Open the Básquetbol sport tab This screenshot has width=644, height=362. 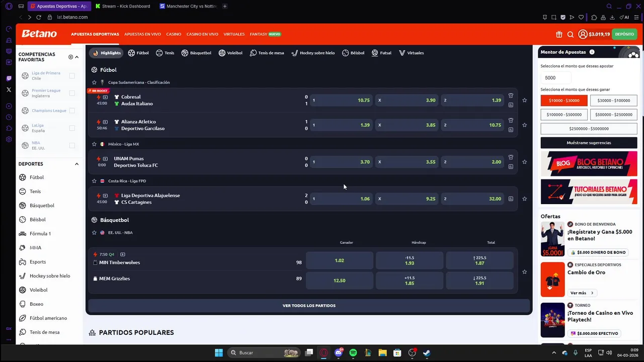click(196, 53)
